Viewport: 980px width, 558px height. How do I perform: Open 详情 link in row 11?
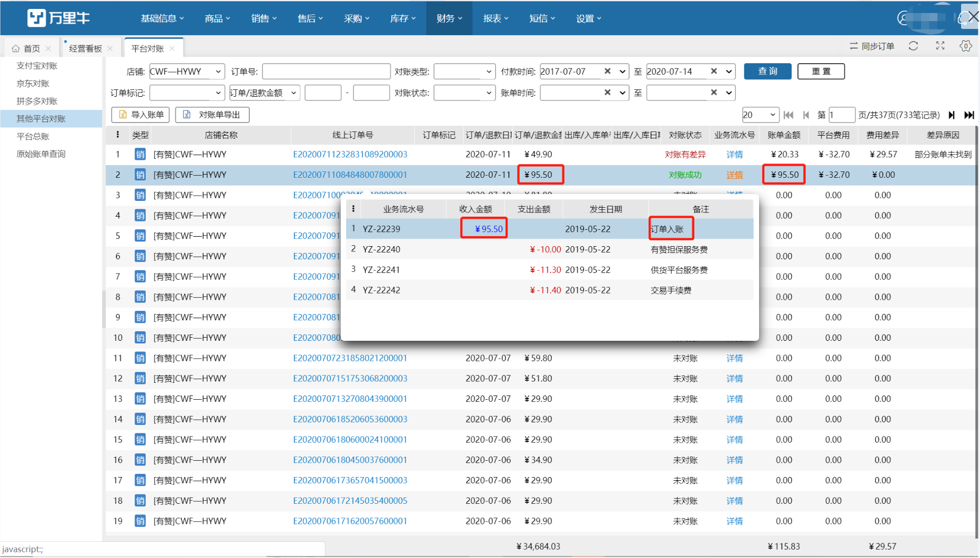pyautogui.click(x=734, y=358)
